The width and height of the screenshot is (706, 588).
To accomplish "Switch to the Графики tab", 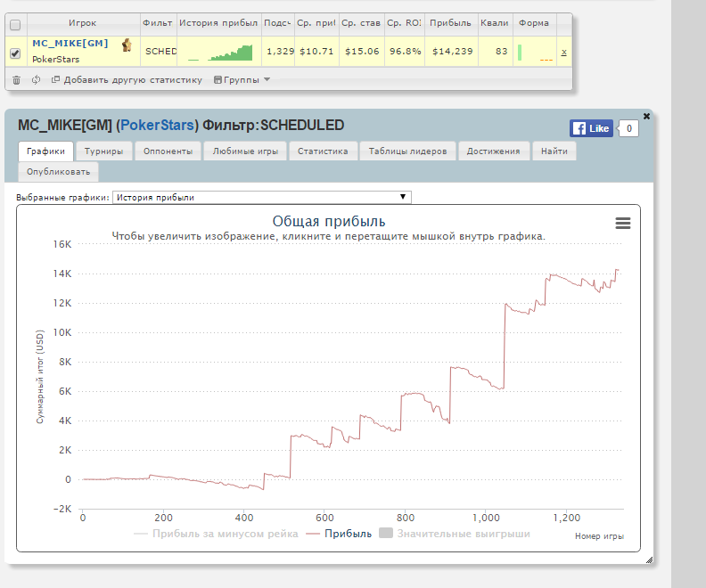I will (x=45, y=151).
